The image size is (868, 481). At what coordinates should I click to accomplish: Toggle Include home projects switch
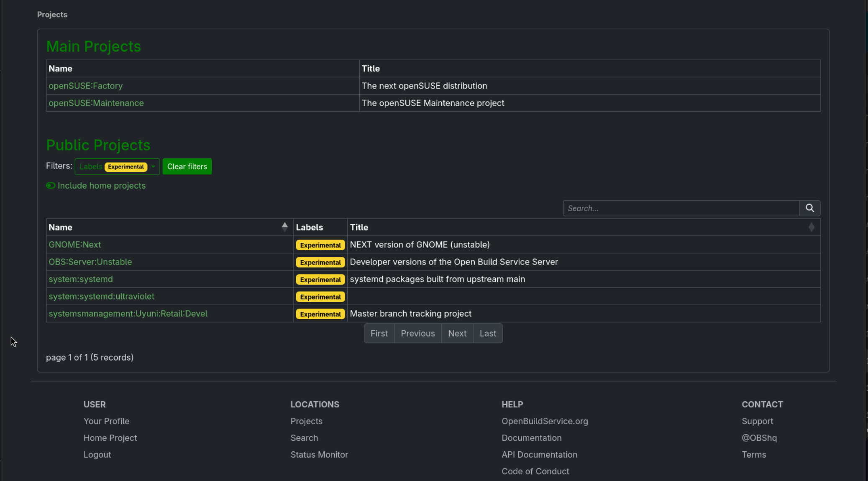click(x=51, y=186)
